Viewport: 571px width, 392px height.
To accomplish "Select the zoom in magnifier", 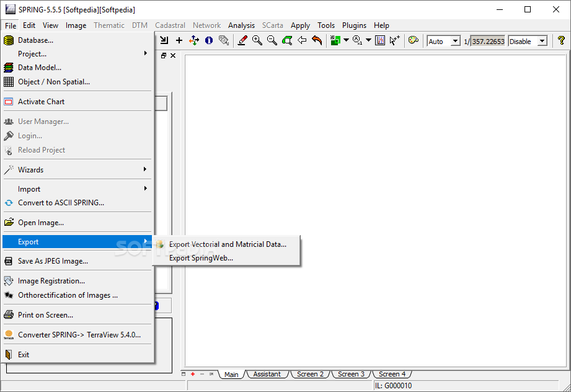I will point(257,40).
